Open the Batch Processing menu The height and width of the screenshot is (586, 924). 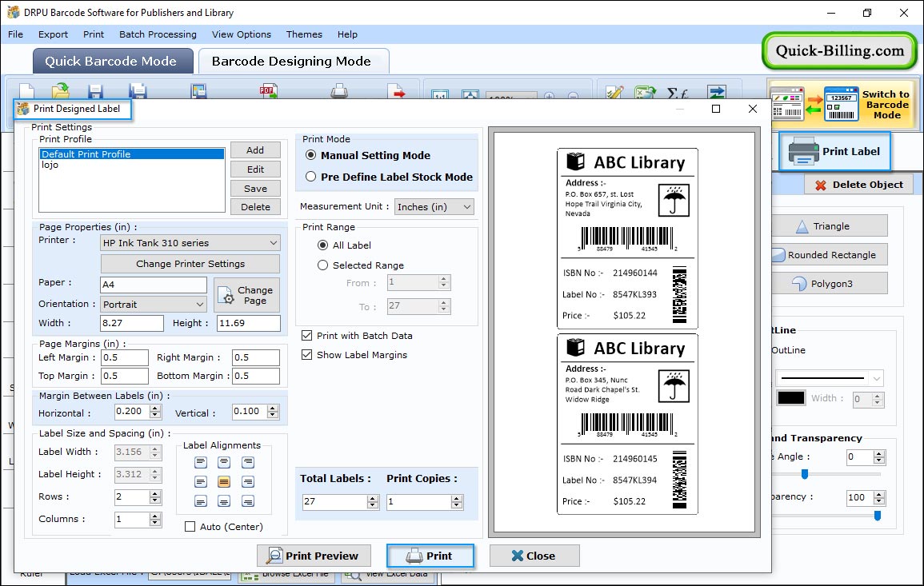[x=158, y=34]
